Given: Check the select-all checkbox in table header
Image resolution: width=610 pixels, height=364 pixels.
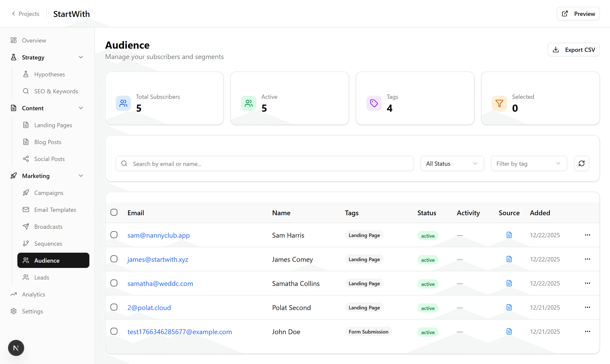Looking at the screenshot, I should (114, 212).
